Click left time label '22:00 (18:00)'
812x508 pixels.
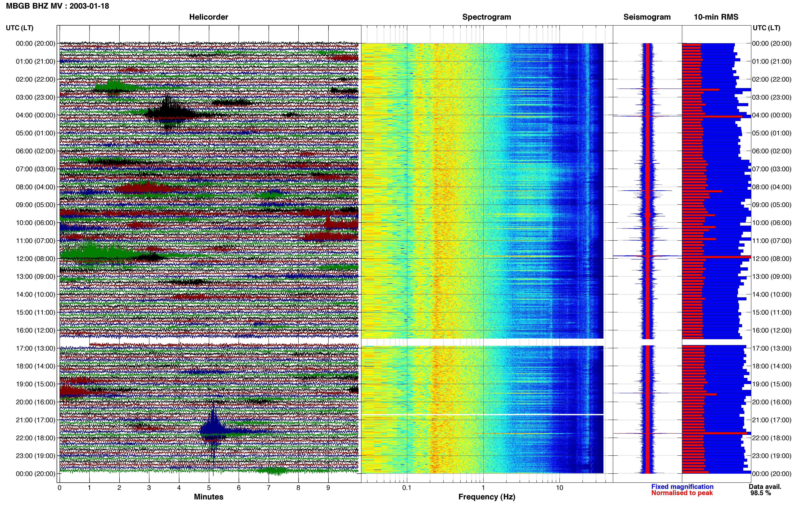[x=36, y=438]
